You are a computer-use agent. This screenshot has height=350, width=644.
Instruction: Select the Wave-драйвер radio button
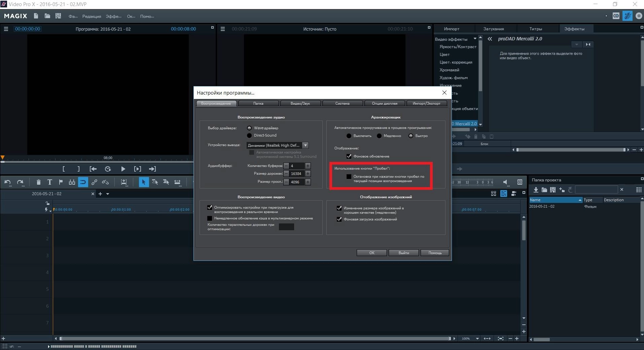point(249,128)
